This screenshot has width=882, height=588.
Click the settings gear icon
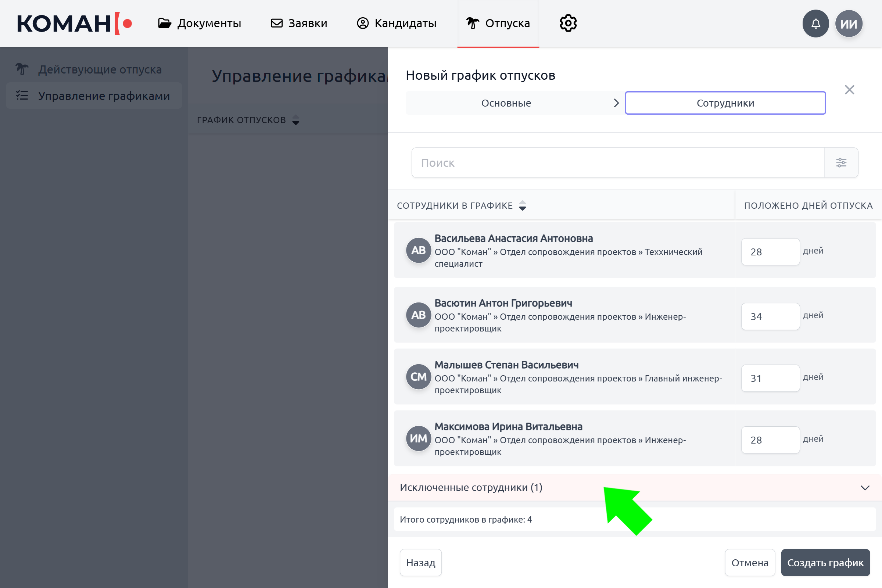(568, 23)
